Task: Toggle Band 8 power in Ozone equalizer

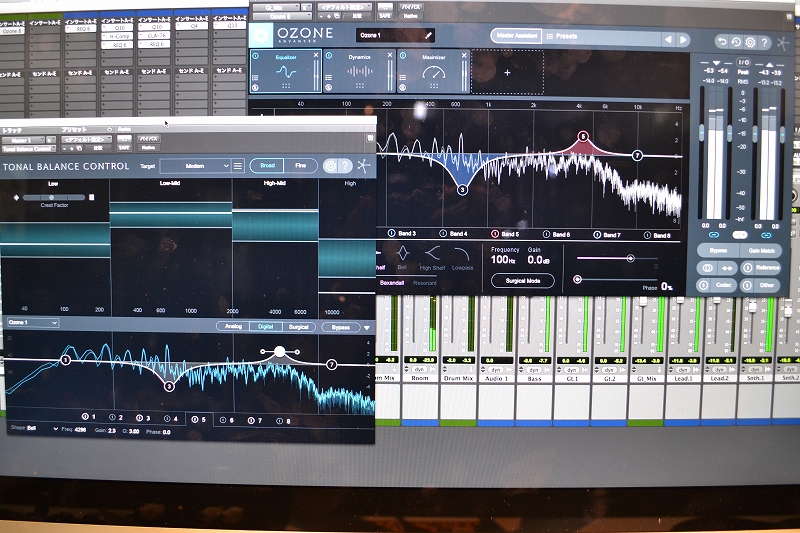Action: 647,235
